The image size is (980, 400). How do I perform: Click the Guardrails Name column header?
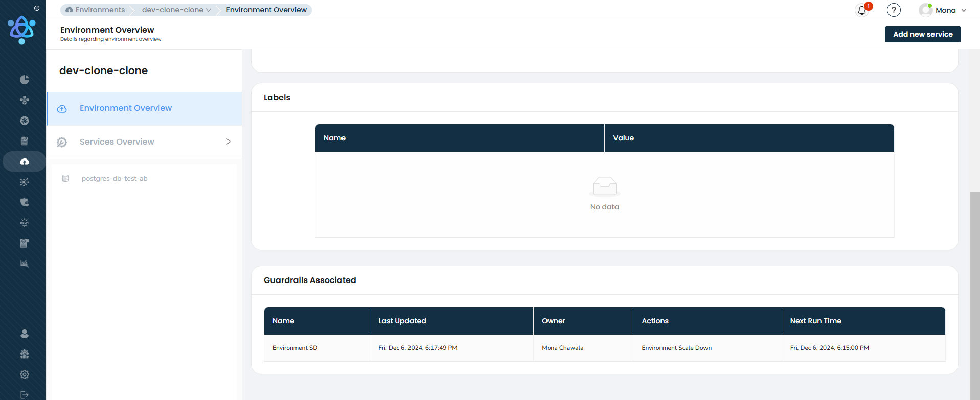(x=317, y=321)
